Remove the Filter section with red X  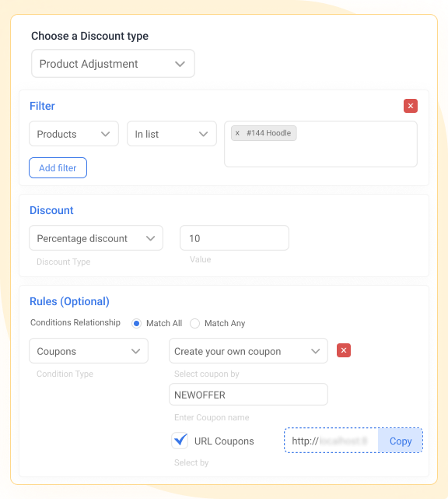[x=411, y=106]
